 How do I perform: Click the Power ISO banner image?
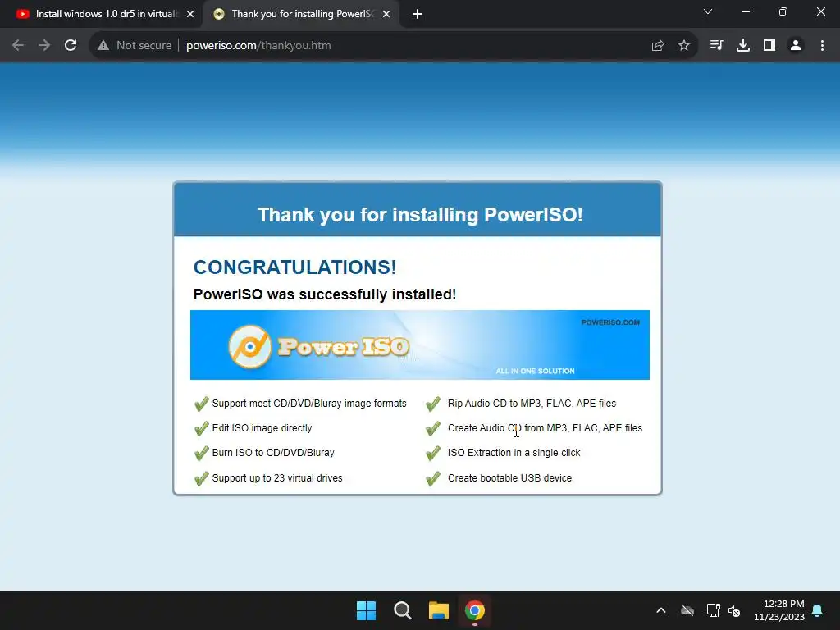(420, 345)
